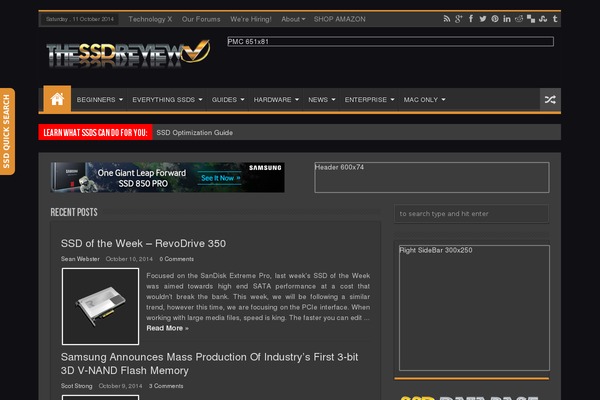Click Learn What SSDs Can Do label
This screenshot has width=600, height=400.
pyautogui.click(x=95, y=132)
